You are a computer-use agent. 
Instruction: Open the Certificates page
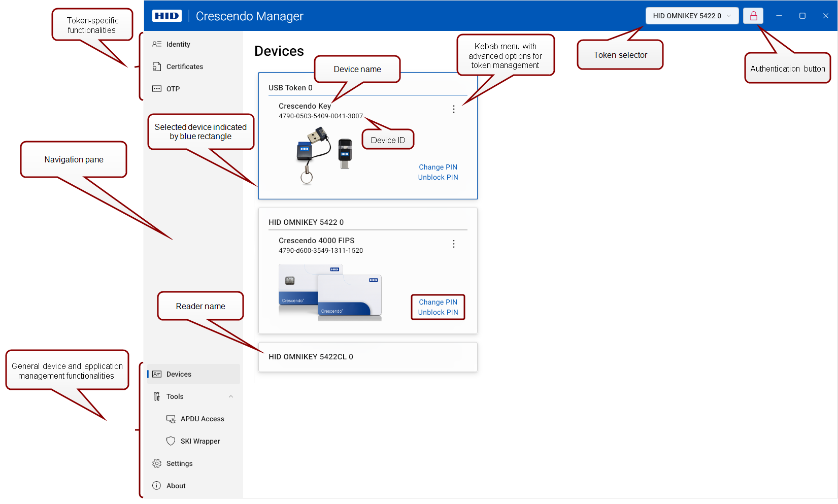tap(193, 66)
